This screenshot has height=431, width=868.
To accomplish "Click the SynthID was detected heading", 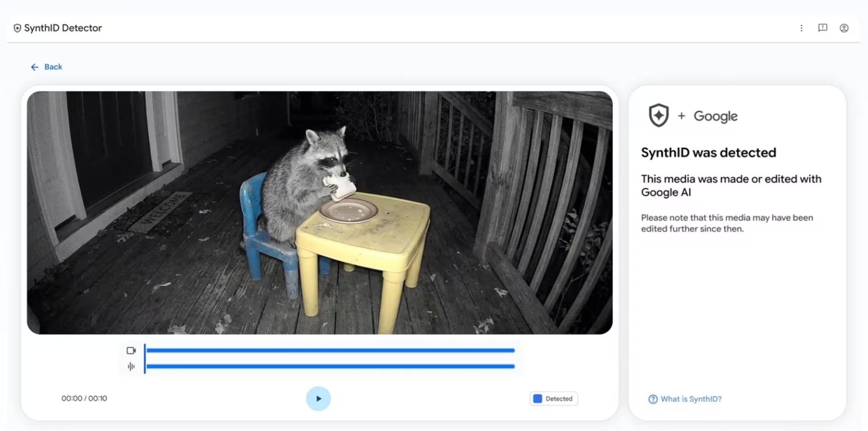I will (708, 152).
